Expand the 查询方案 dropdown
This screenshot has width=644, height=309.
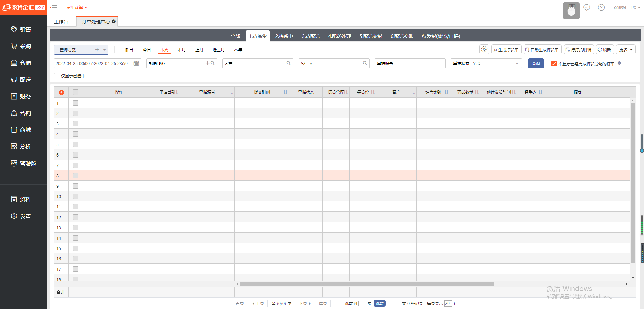click(x=104, y=50)
